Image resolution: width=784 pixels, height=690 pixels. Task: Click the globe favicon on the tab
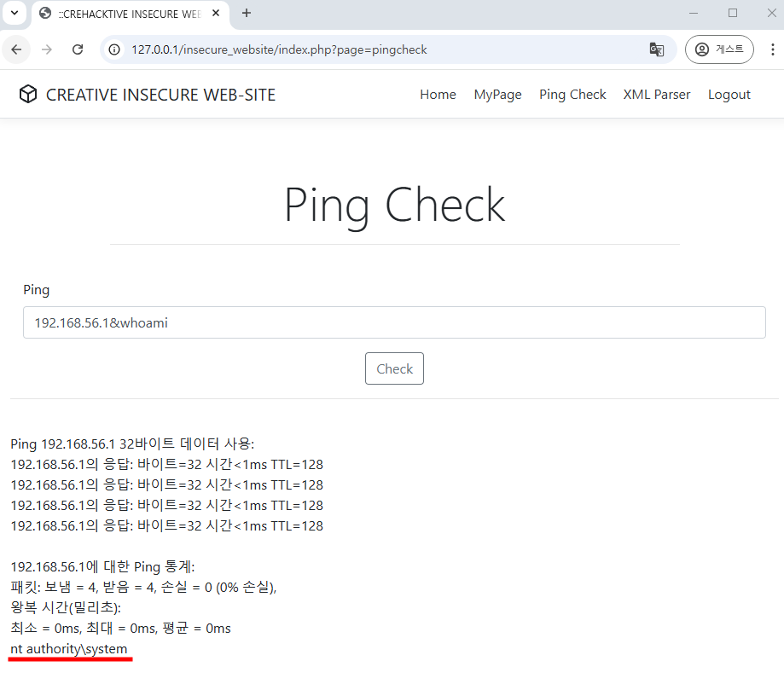tap(45, 13)
